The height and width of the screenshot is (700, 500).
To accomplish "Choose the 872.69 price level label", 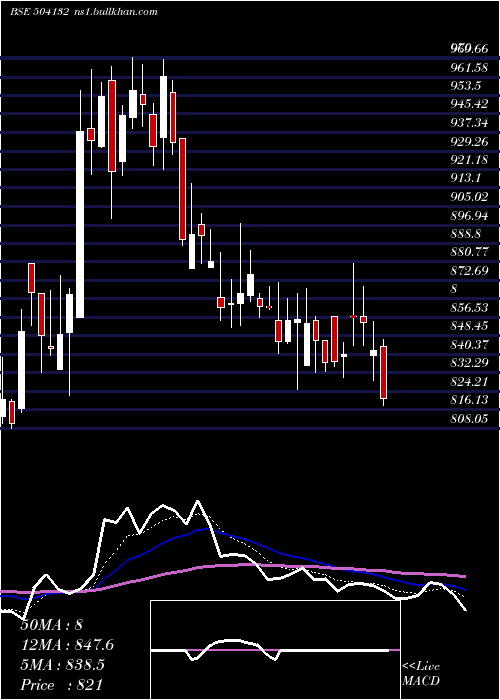I will [x=469, y=271].
